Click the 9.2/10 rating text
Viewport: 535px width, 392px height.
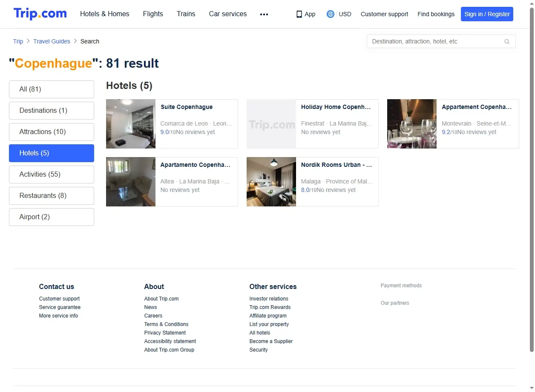(x=449, y=132)
